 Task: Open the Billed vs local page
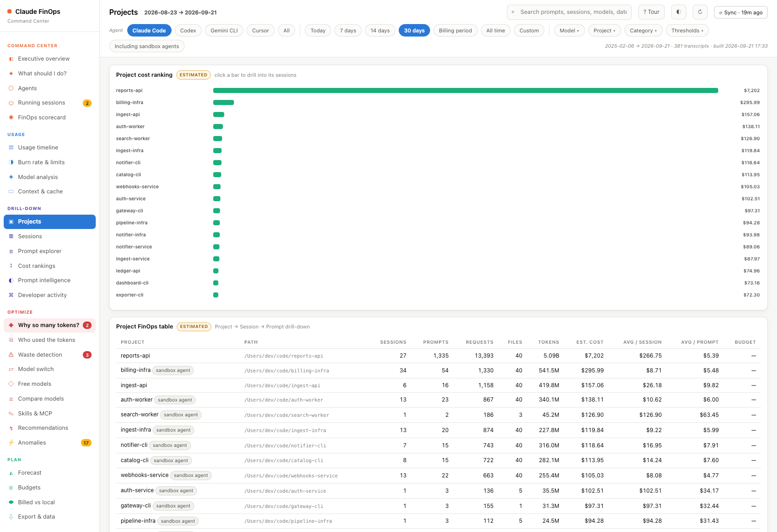[x=49, y=502]
